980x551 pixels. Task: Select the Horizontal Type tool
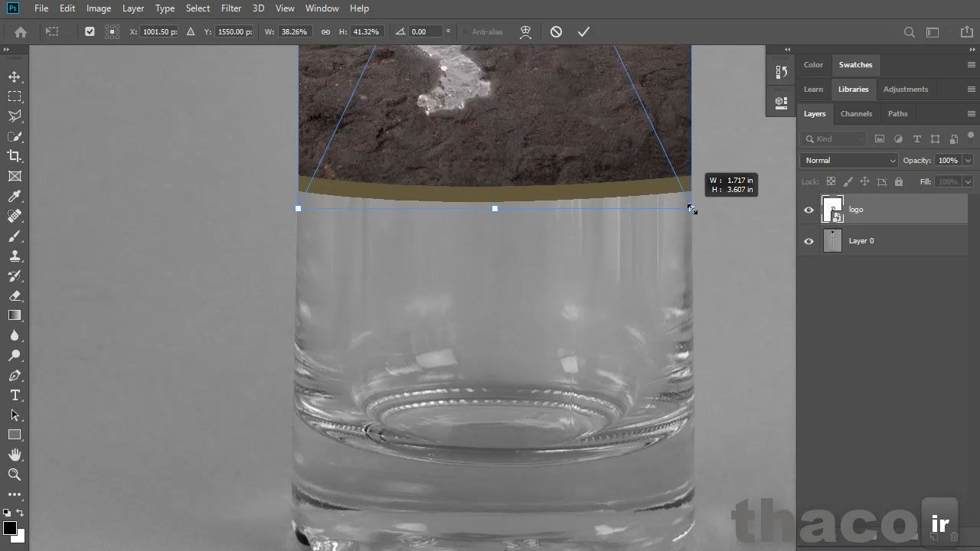click(15, 395)
